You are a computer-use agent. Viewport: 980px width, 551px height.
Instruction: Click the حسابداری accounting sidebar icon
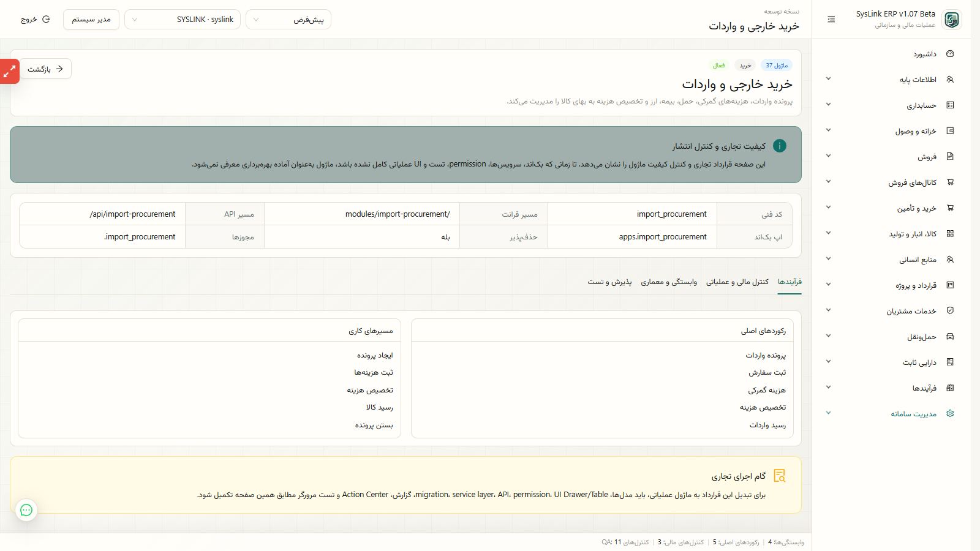click(x=950, y=105)
